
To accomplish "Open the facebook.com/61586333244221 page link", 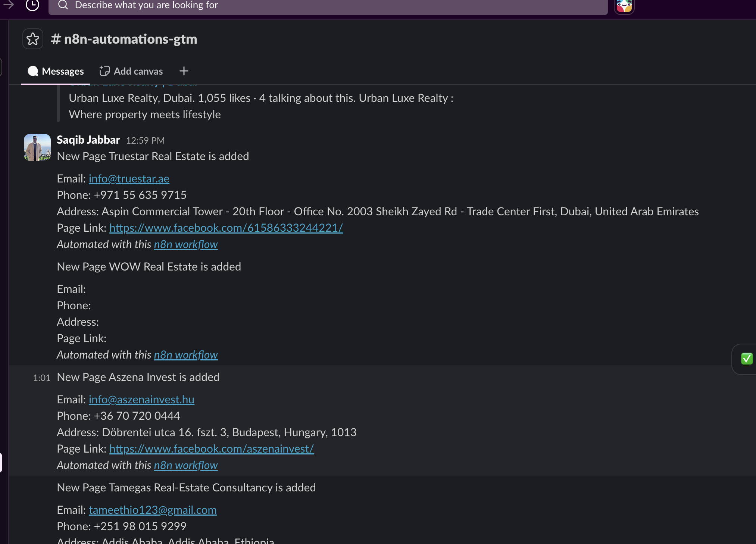I will point(226,228).
